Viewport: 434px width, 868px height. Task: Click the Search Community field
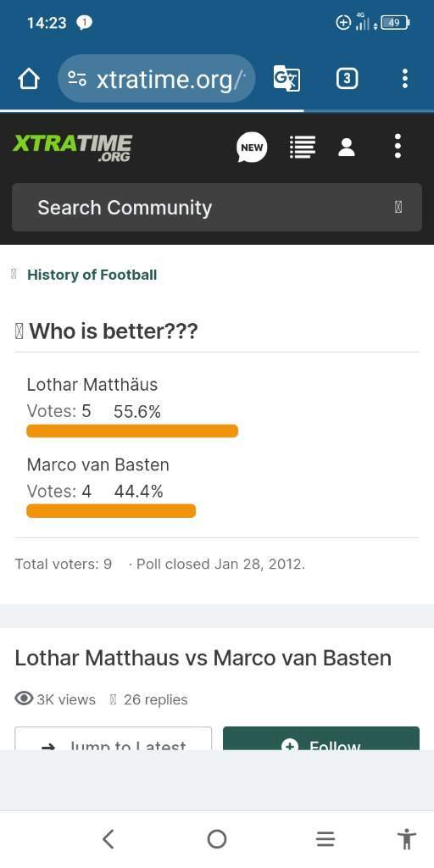tap(217, 207)
